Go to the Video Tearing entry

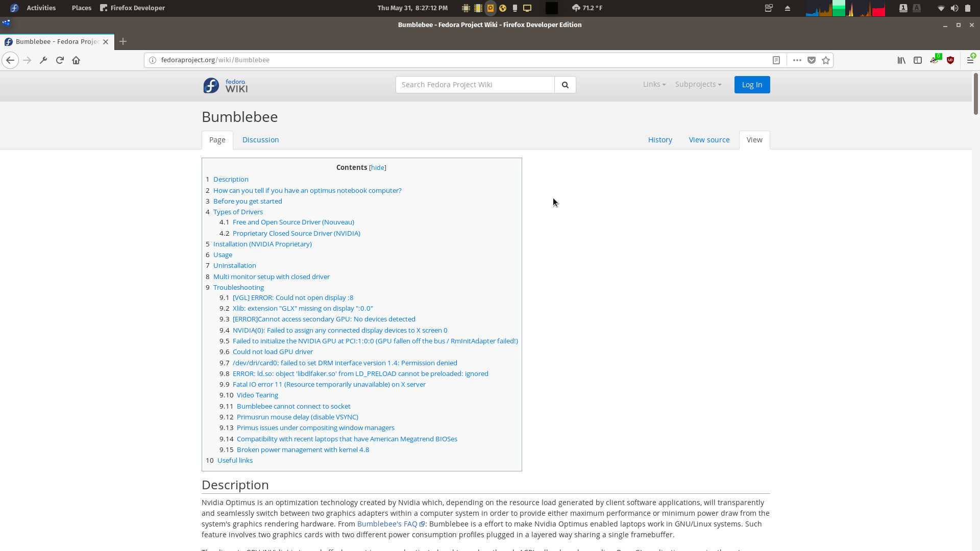[x=257, y=395]
